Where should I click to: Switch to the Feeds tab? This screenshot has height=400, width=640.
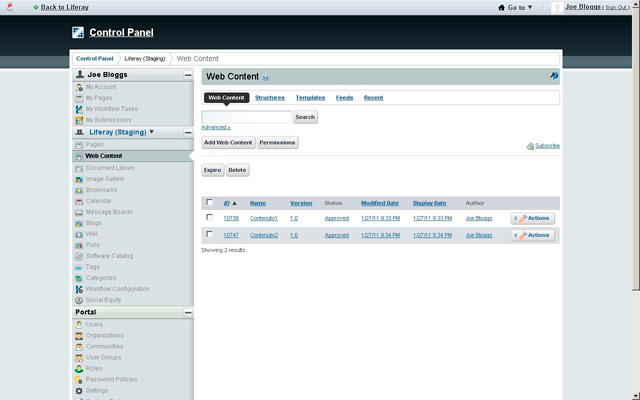[344, 98]
